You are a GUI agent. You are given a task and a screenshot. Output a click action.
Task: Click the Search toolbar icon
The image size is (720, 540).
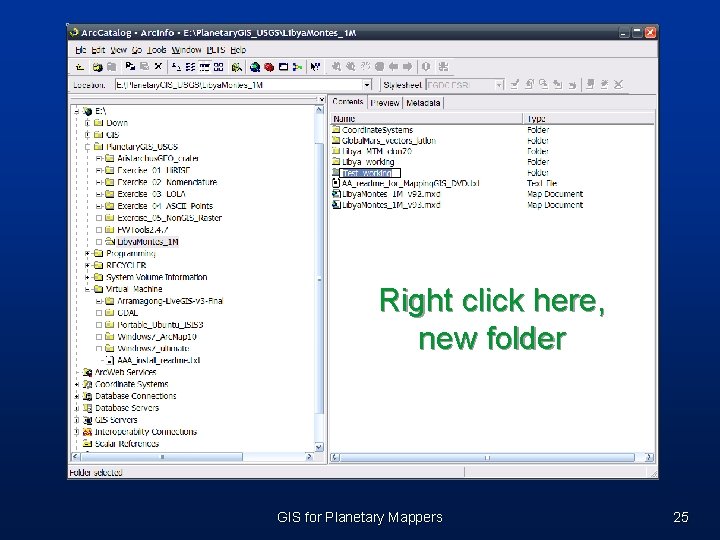pos(237,67)
